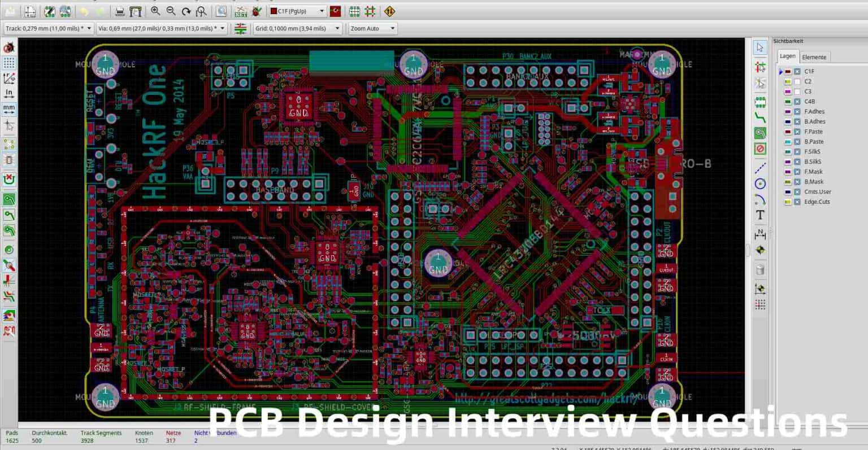Select the Keepout area tool

click(x=760, y=149)
